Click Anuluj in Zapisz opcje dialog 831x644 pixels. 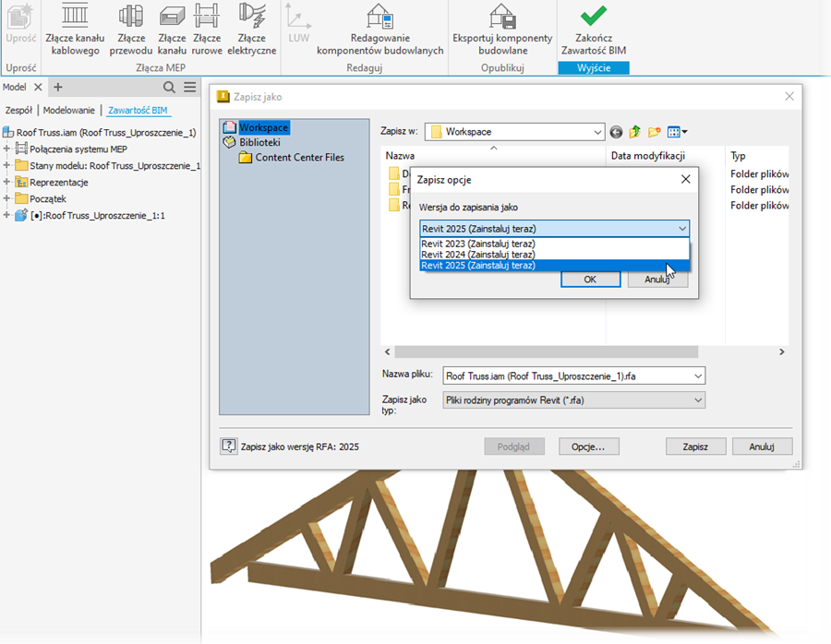click(657, 280)
